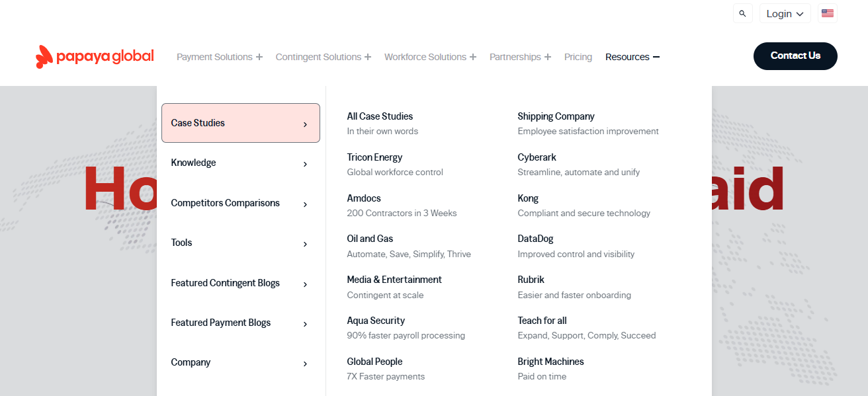This screenshot has height=396, width=868.
Task: Expand the Partnerships plus icon
Action: [x=548, y=58]
